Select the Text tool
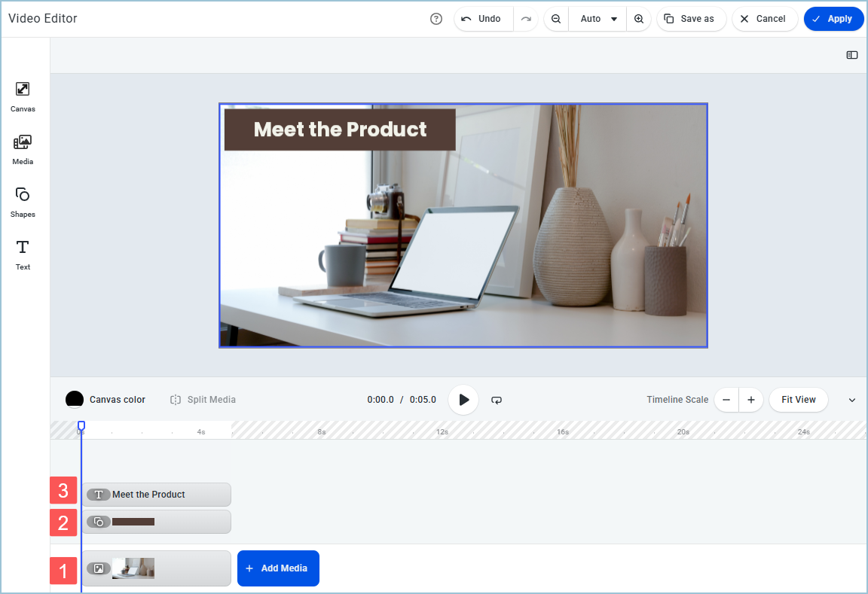Image resolution: width=868 pixels, height=594 pixels. tap(23, 254)
